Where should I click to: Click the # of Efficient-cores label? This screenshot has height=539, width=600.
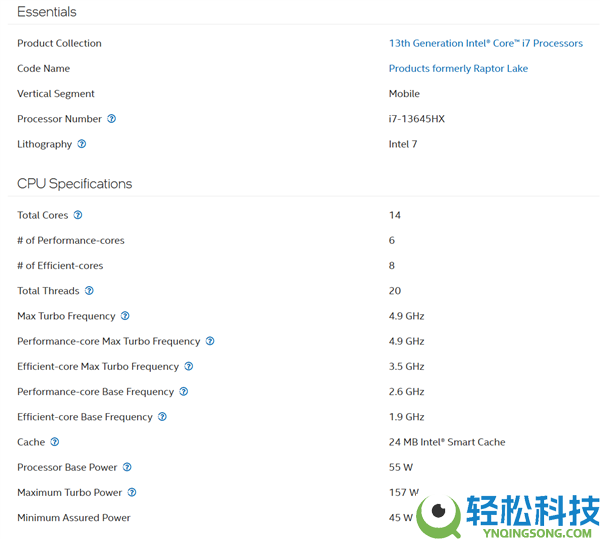pos(60,265)
